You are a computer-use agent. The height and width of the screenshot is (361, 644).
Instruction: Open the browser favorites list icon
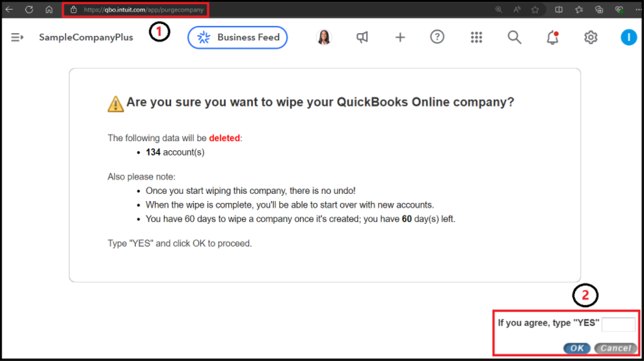tap(579, 10)
